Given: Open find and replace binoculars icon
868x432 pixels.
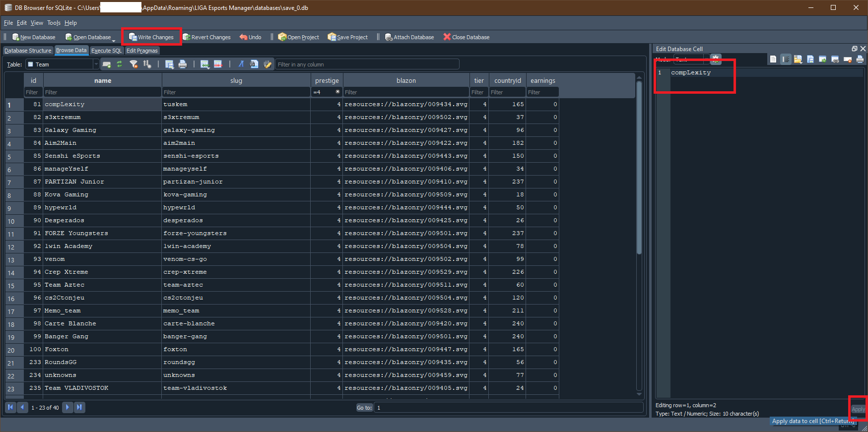Looking at the screenshot, I should point(254,64).
